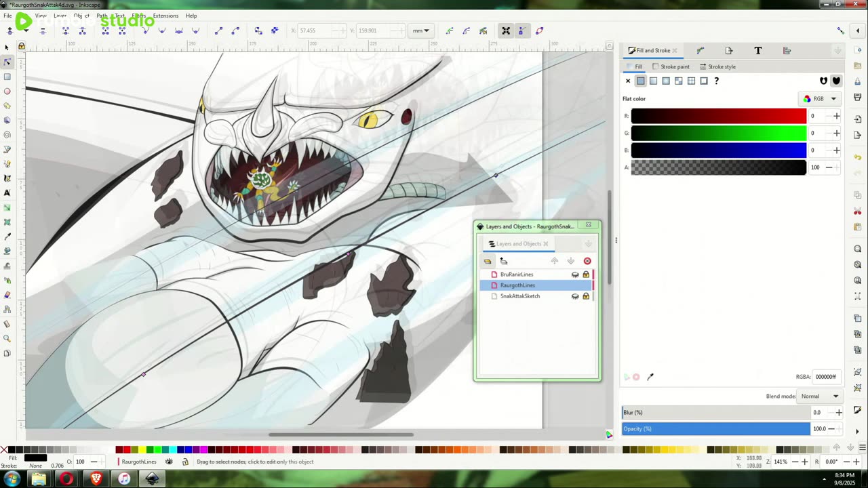Toggle show transformation handles for nodes

(x=505, y=30)
